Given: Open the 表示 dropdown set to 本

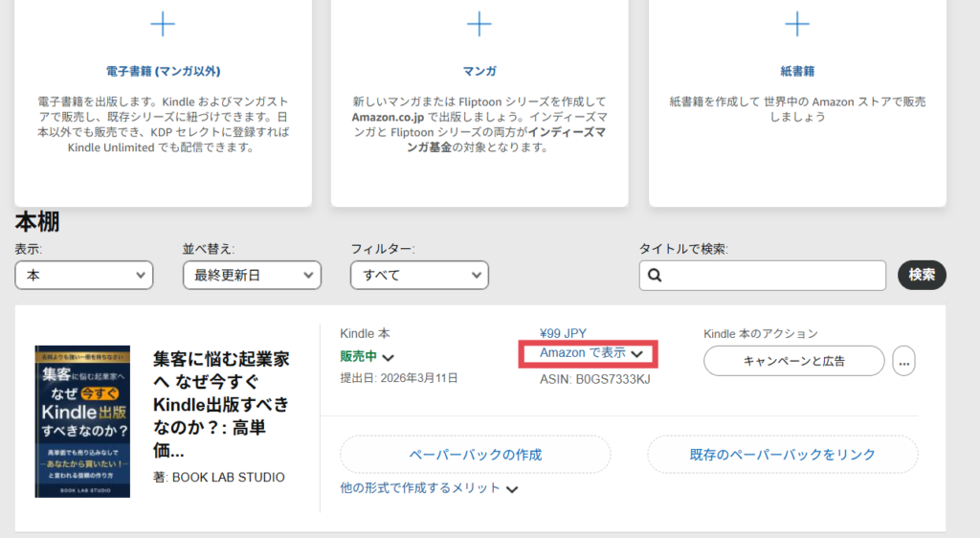Looking at the screenshot, I should (84, 276).
